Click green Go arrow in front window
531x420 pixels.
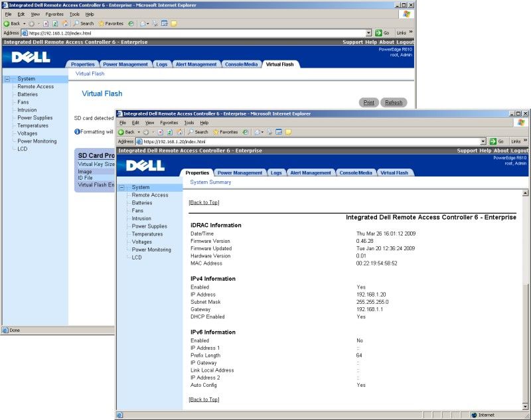pyautogui.click(x=493, y=141)
